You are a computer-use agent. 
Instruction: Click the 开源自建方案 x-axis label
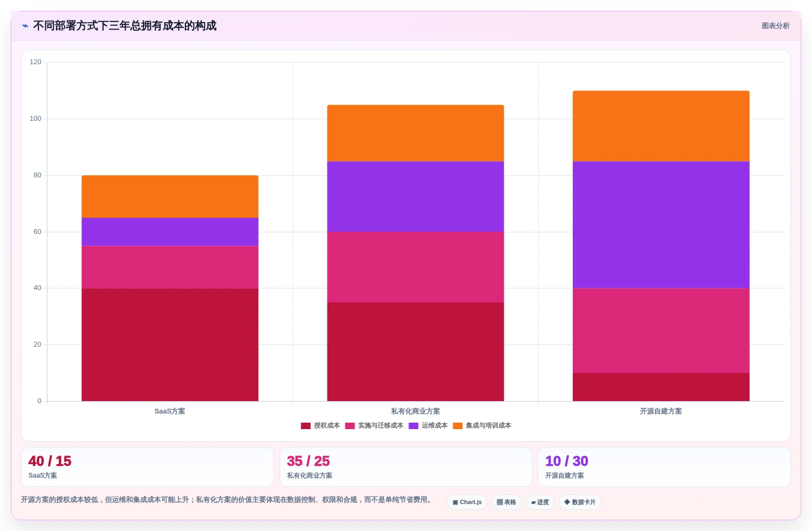click(x=661, y=411)
